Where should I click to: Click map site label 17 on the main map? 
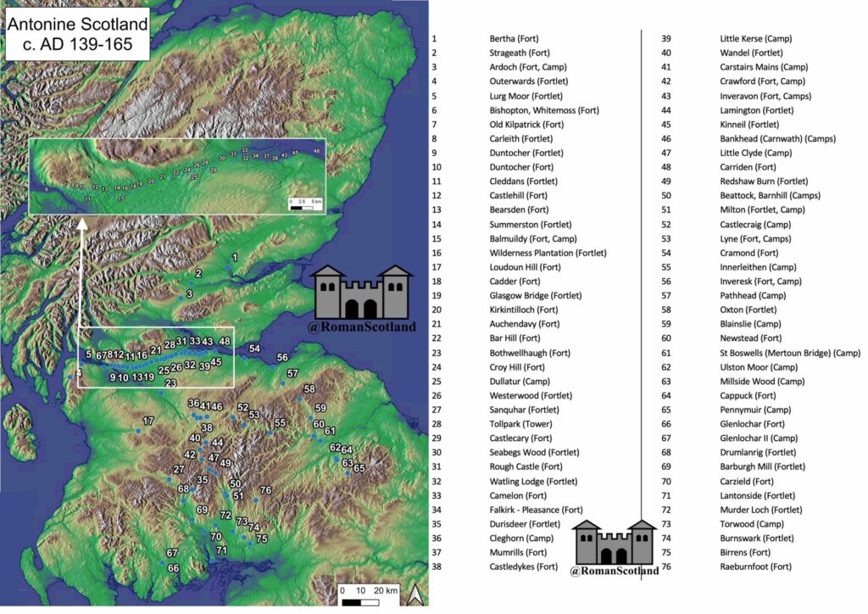147,421
